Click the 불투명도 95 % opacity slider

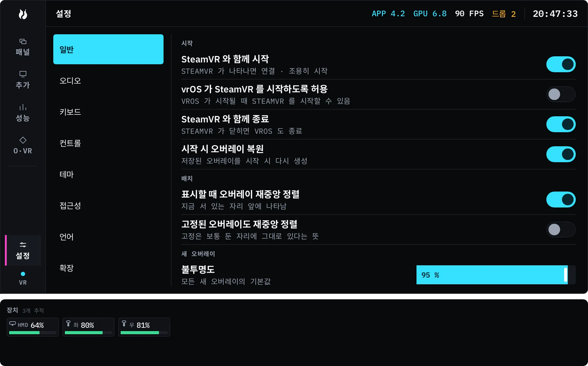(496, 275)
